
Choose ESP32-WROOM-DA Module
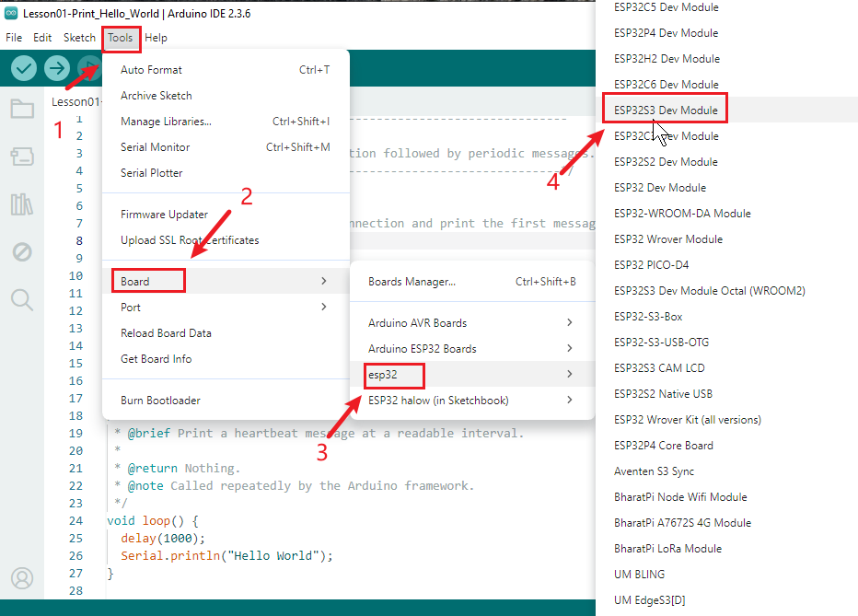click(x=726, y=214)
